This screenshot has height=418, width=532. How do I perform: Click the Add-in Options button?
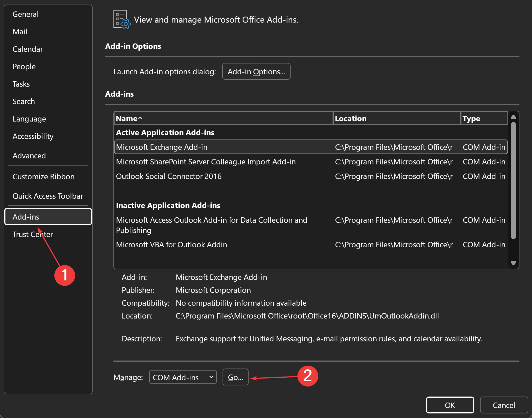tap(256, 71)
